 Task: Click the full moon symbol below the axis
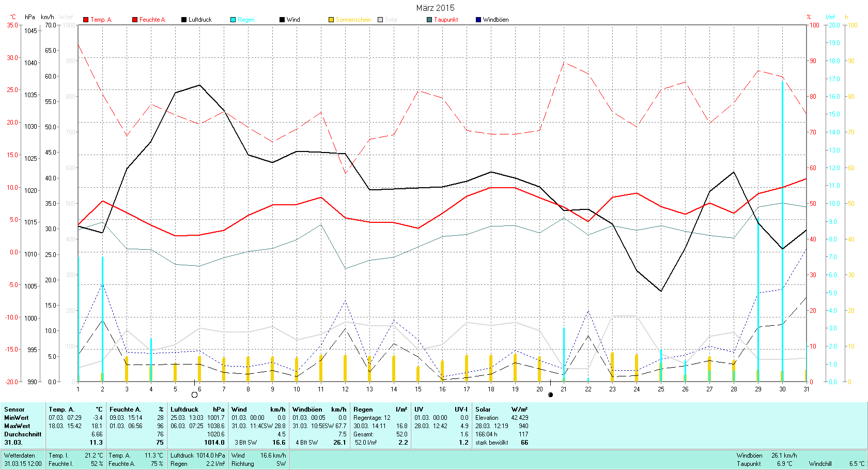tap(194, 395)
